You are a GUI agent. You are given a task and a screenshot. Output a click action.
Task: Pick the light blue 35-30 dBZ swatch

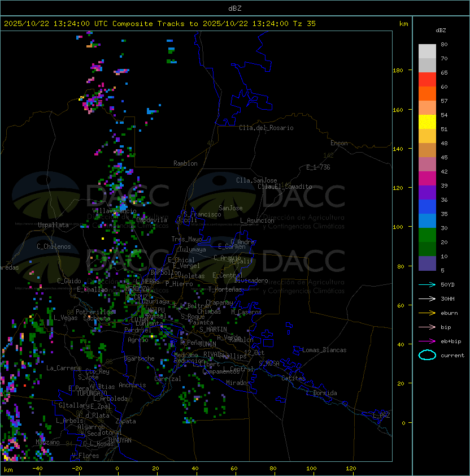tap(427, 220)
